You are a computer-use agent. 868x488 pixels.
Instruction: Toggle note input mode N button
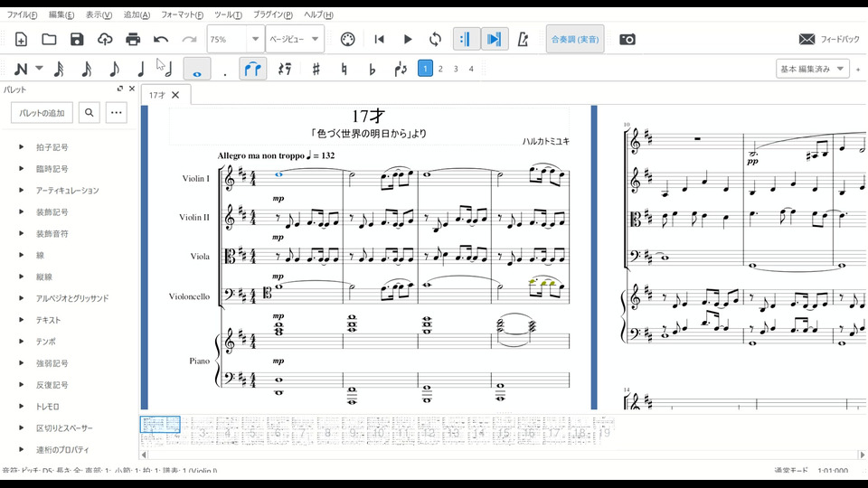[x=21, y=70]
